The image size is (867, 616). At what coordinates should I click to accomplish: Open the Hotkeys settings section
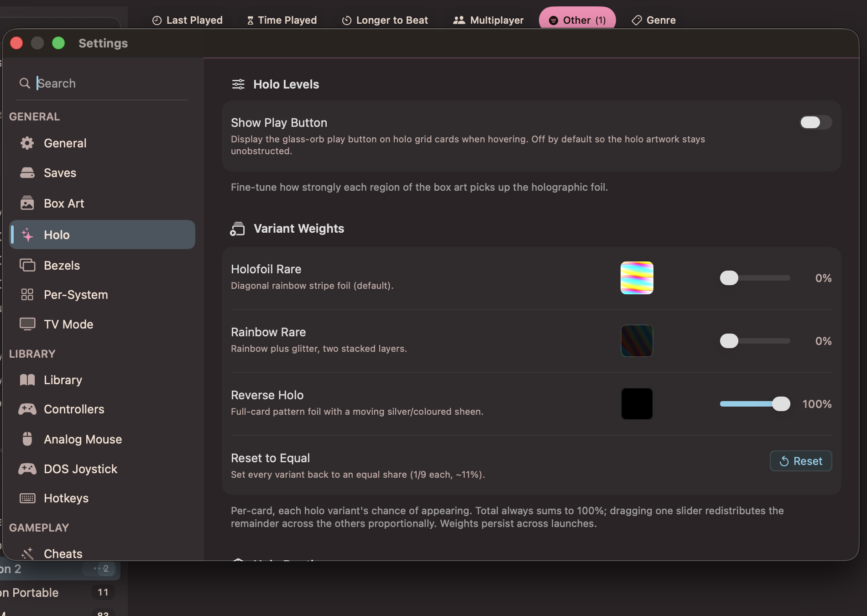102,498
